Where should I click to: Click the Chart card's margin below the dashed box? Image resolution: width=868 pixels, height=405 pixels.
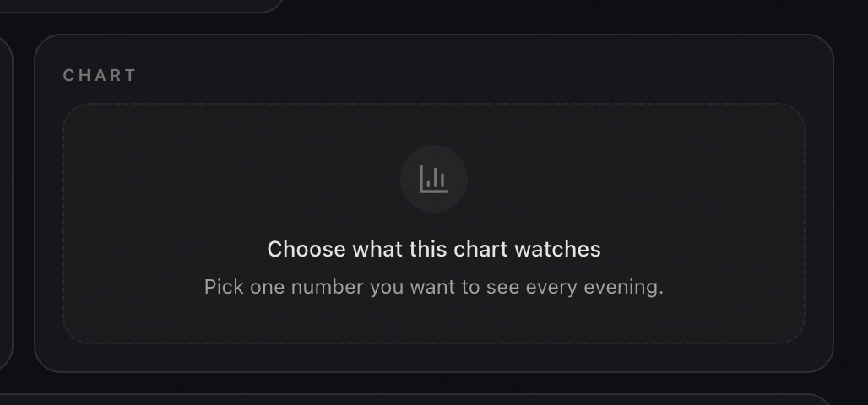(434, 358)
